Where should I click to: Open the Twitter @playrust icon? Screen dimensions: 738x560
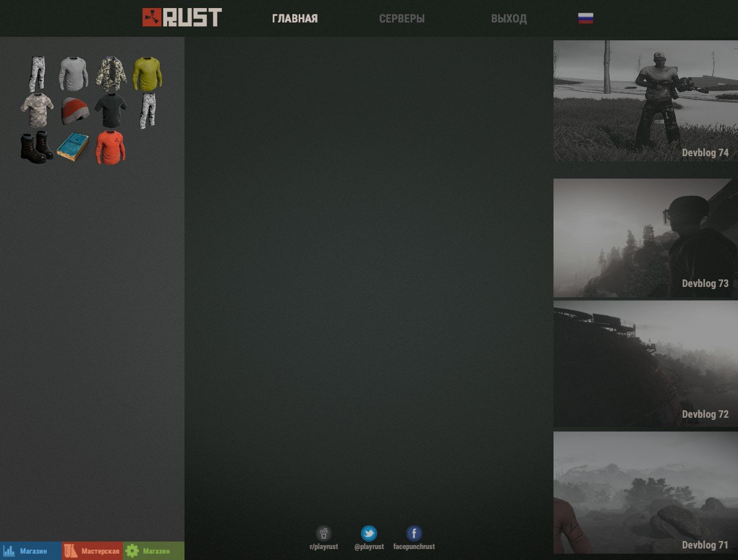(368, 533)
